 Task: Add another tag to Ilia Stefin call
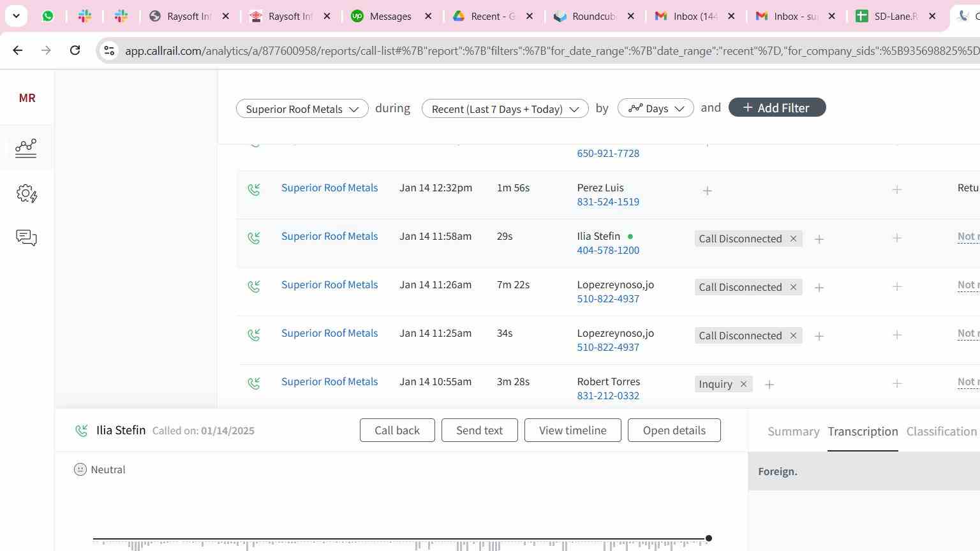pos(819,239)
